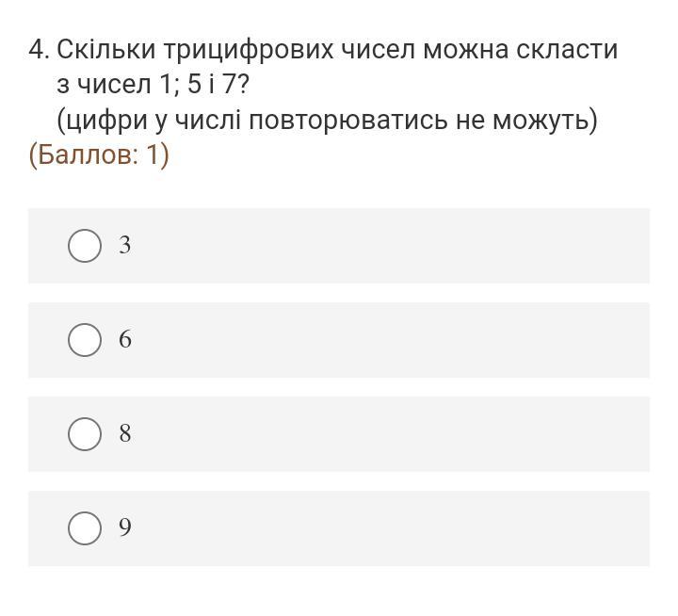Pick the radio button for option 9

(85, 528)
